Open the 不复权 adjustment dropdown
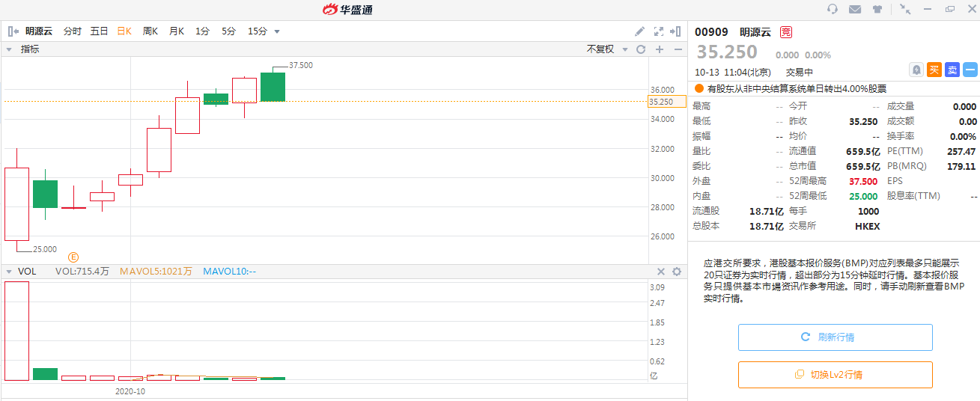The image size is (980, 401). 605,49
